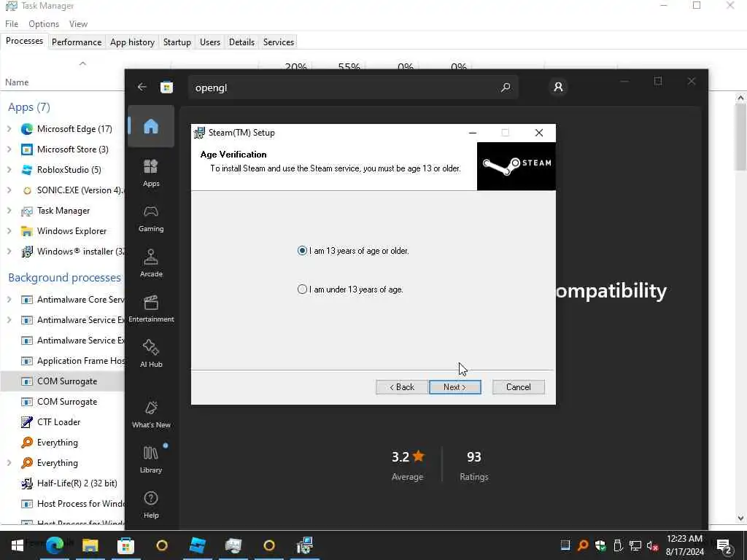Switch to Details tab in Task Manager

pos(241,42)
